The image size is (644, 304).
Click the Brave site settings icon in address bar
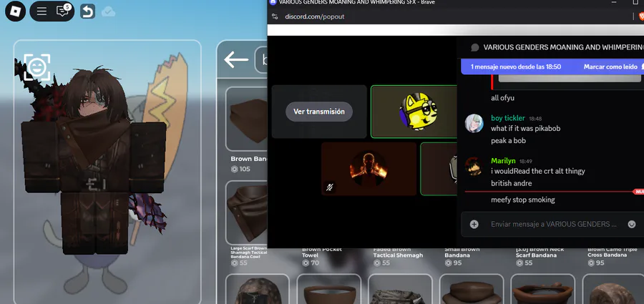click(275, 16)
